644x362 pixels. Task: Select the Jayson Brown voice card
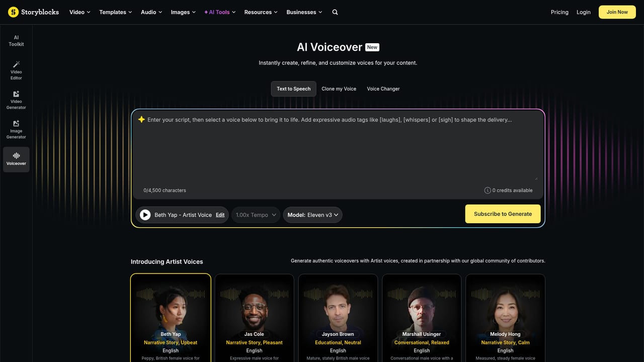(x=338, y=318)
